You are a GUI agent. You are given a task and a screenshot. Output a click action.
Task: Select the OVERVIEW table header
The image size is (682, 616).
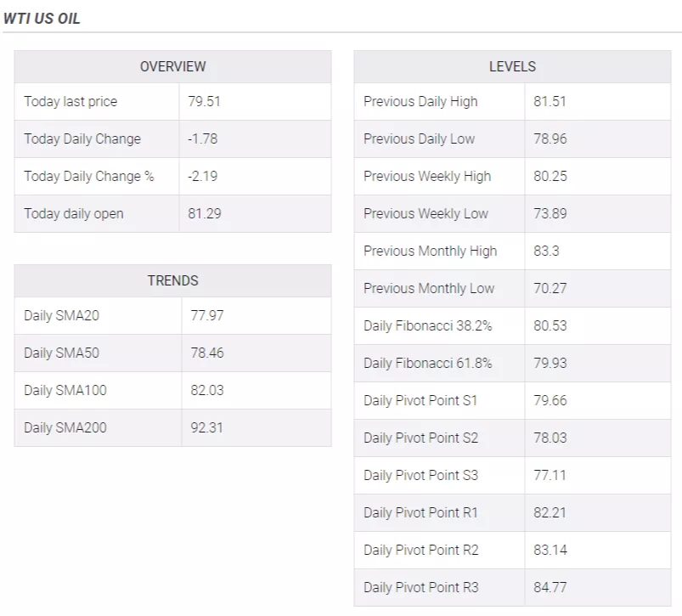[x=172, y=66]
